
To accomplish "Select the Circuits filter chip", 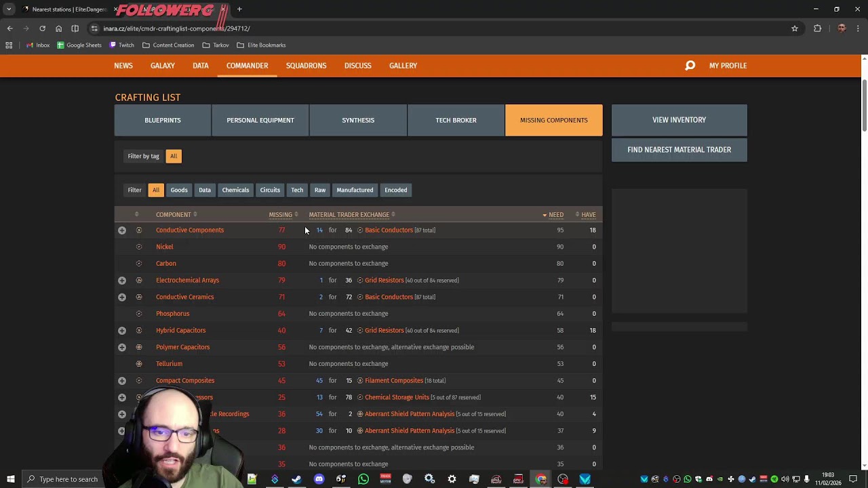I will point(270,190).
